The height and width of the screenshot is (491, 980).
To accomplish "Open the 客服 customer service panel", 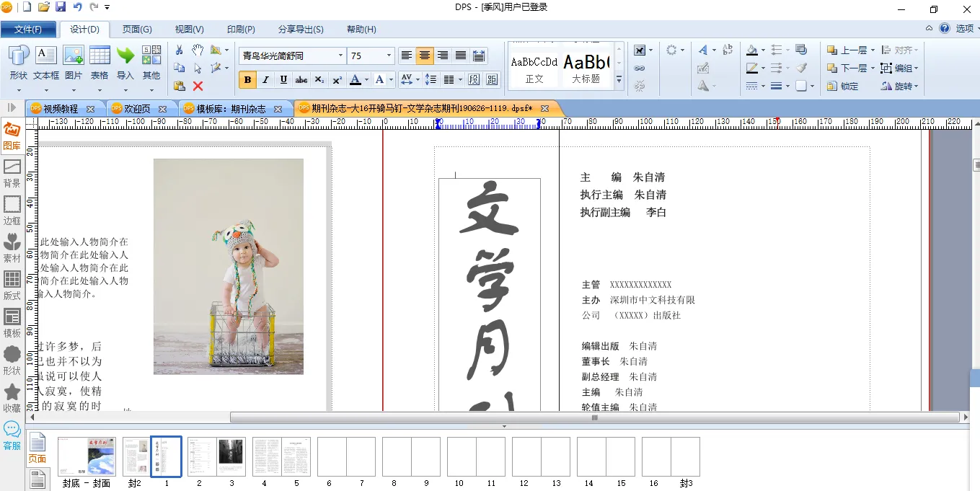I will pyautogui.click(x=12, y=435).
